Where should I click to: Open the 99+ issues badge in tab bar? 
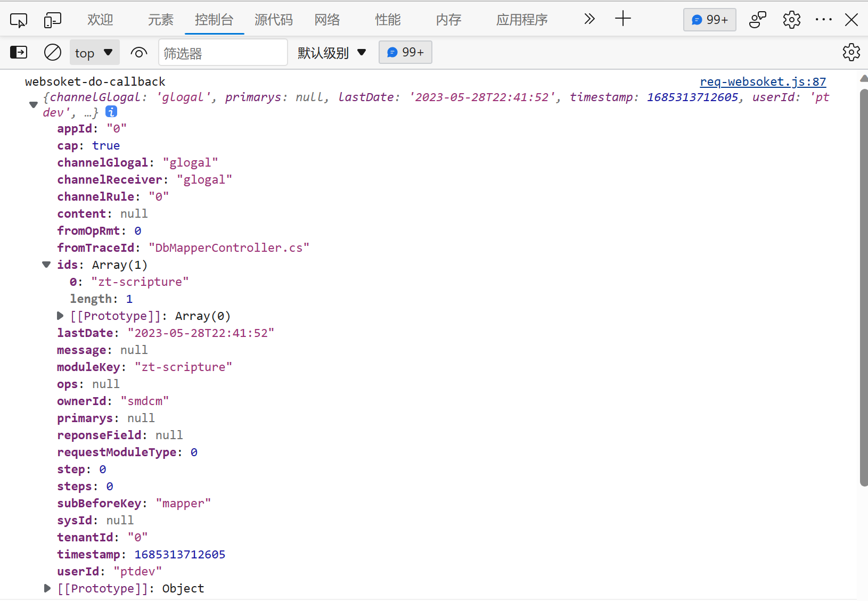pos(709,20)
